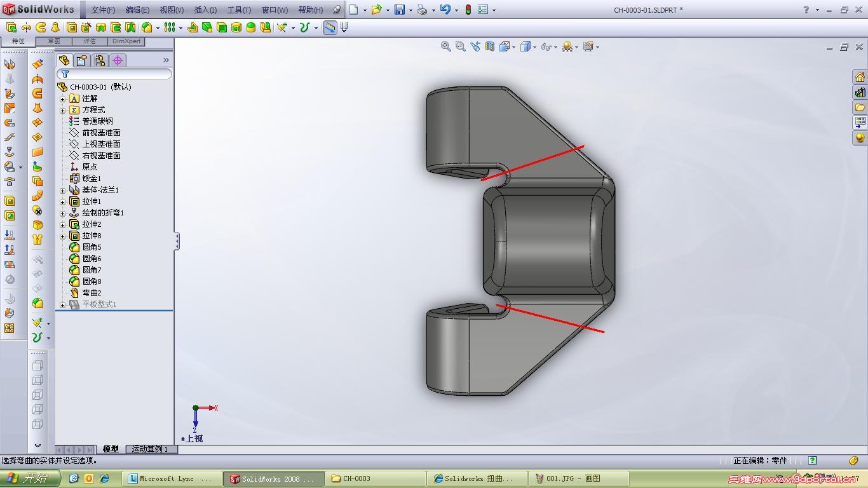Select 上视基准面 plane in tree
This screenshot has height=488, width=868.
point(101,144)
